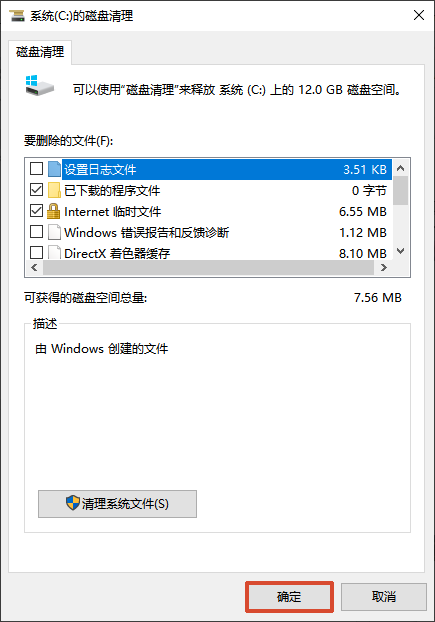435x622 pixels.
Task: Click the DirectX 着色器缓存 page icon
Action: pos(54,253)
